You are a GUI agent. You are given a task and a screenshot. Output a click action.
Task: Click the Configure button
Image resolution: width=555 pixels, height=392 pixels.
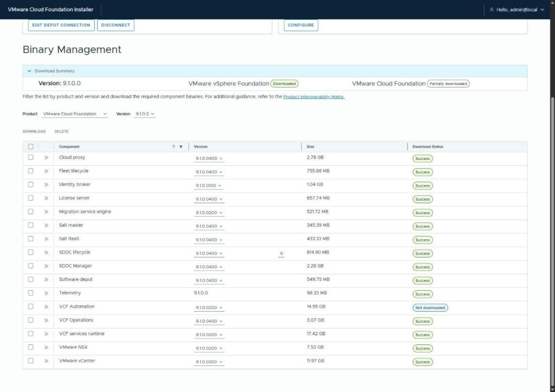coord(301,25)
